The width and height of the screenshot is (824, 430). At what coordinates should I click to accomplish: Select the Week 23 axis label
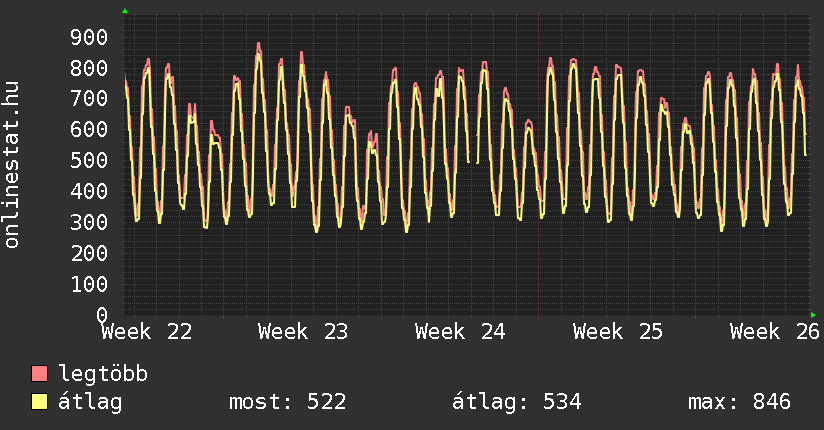[x=303, y=332]
